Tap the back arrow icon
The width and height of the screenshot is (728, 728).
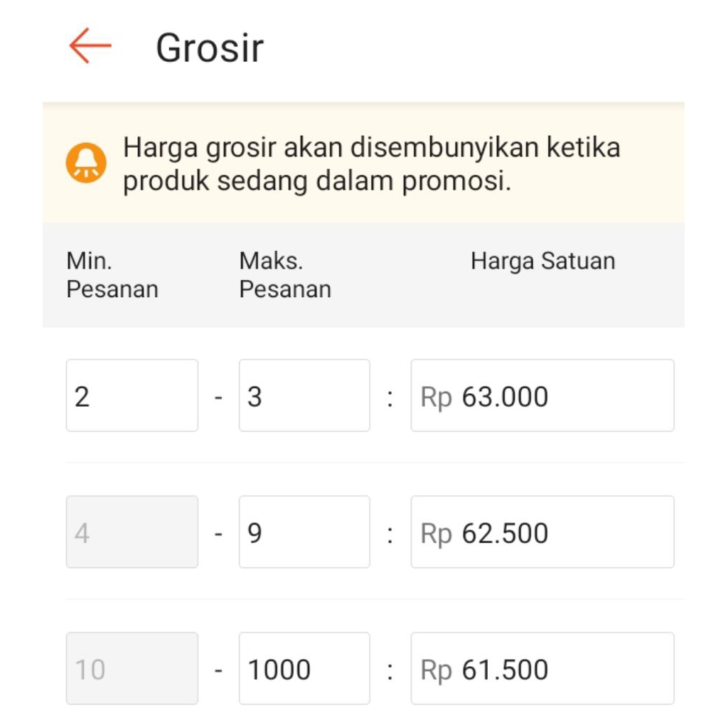click(x=90, y=46)
